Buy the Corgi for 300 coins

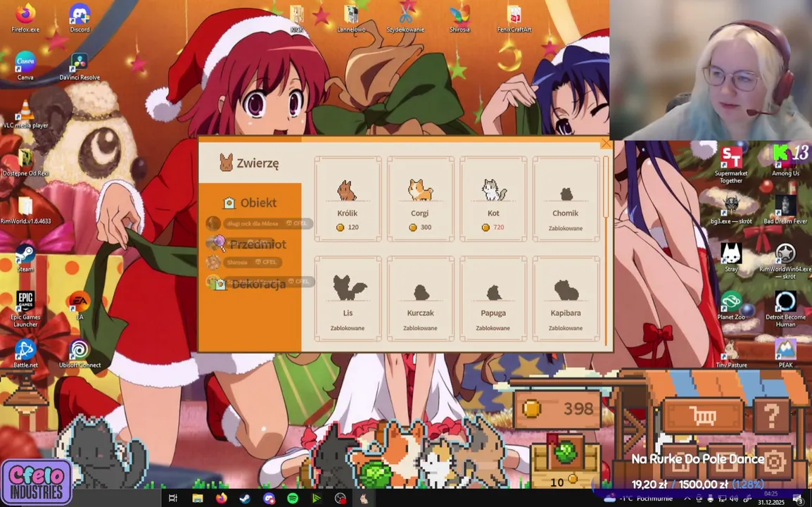pyautogui.click(x=420, y=199)
